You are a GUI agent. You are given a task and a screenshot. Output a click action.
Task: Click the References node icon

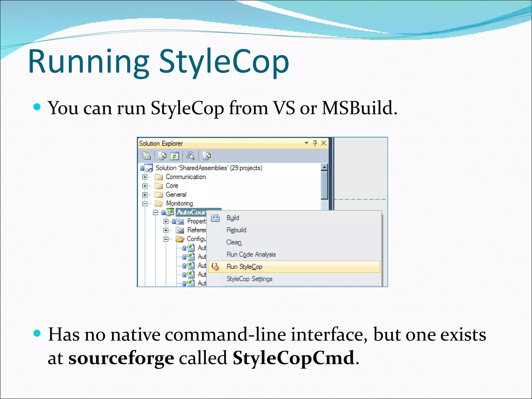point(180,230)
